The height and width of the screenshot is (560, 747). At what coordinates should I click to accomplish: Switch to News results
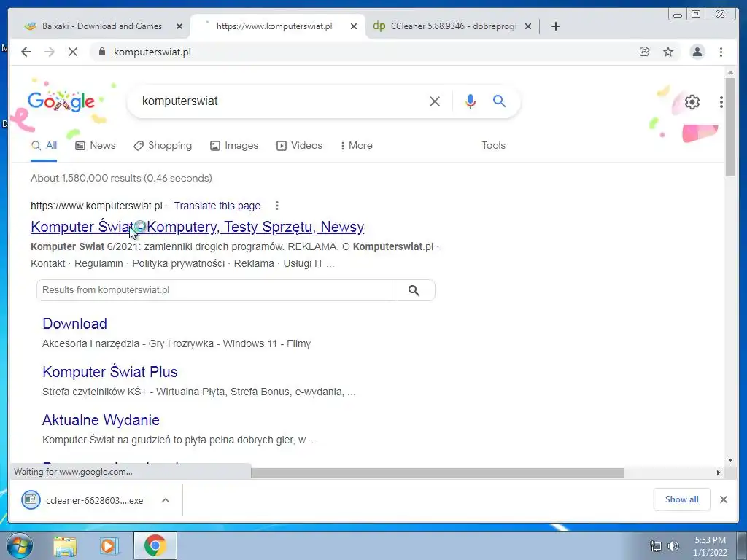pyautogui.click(x=96, y=146)
